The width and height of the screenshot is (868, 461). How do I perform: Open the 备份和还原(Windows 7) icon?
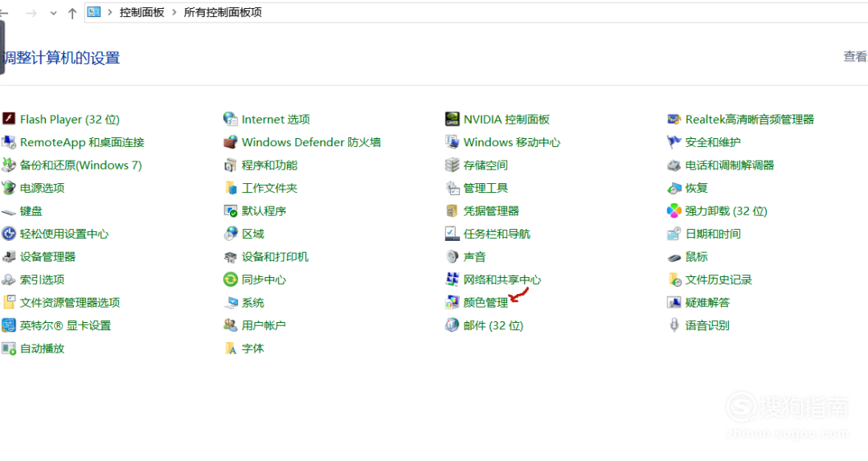(x=9, y=165)
